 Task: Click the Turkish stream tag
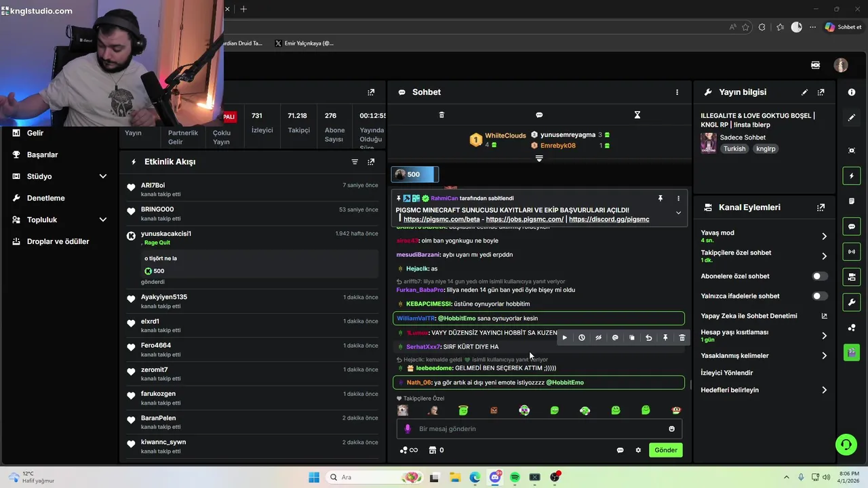pos(734,149)
